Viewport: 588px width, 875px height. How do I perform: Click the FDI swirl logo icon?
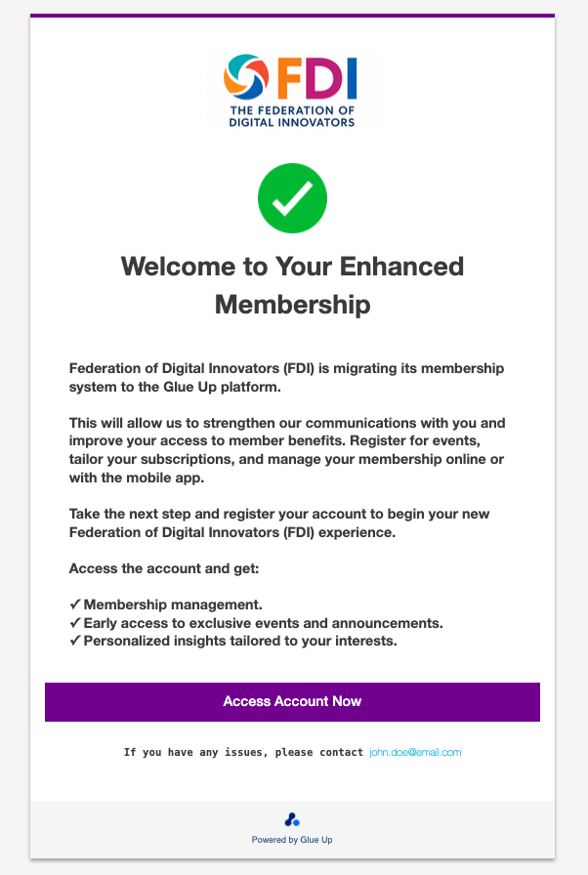pos(246,77)
